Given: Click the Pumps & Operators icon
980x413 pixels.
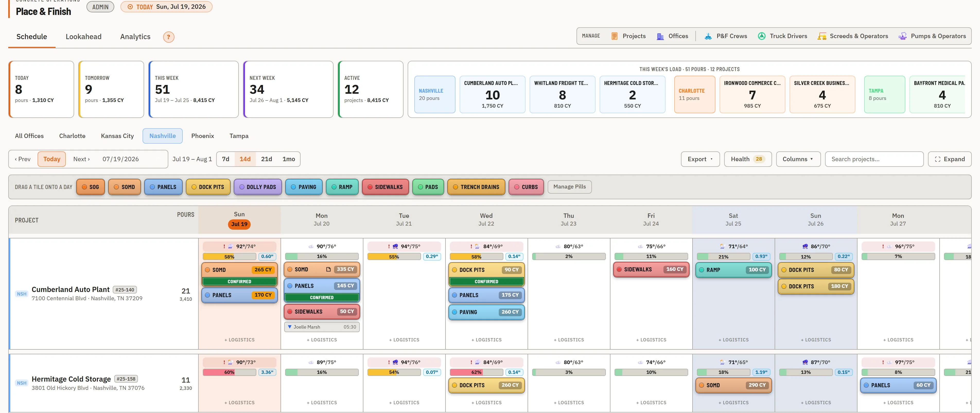Looking at the screenshot, I should click(x=902, y=36).
